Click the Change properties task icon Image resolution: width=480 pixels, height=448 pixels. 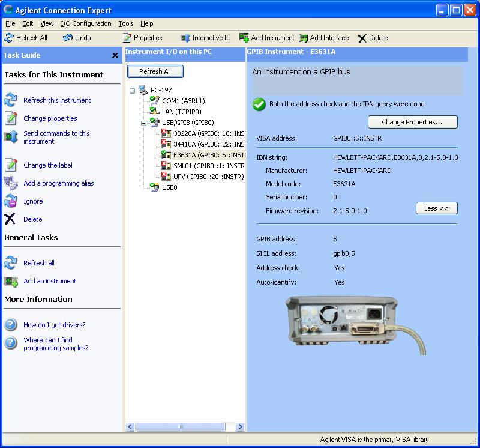(11, 118)
